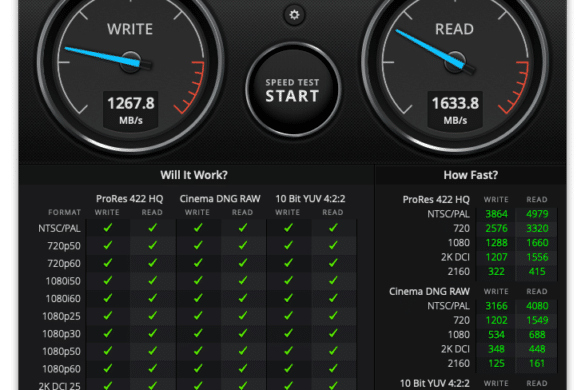Click the Speed Test Start button

click(293, 90)
